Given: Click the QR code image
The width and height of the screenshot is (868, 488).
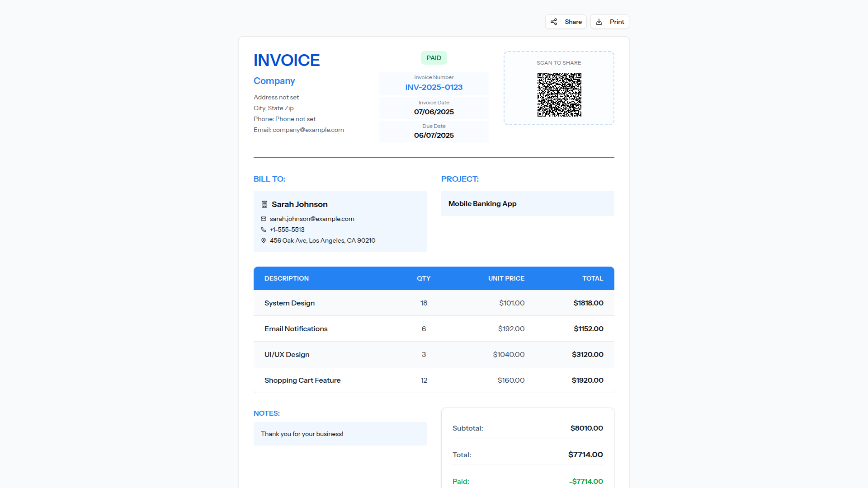Looking at the screenshot, I should click(x=559, y=94).
